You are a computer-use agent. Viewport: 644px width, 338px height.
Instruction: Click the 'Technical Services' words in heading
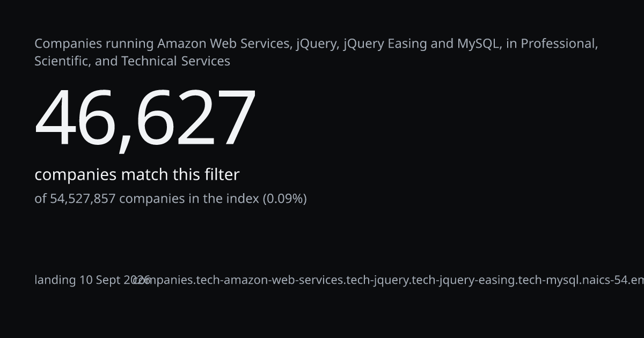pyautogui.click(x=176, y=61)
